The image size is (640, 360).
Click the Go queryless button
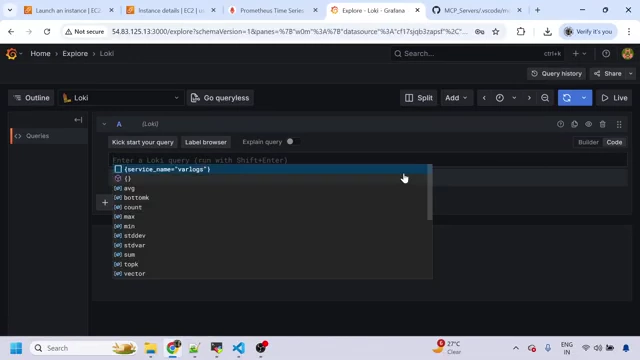(x=220, y=98)
